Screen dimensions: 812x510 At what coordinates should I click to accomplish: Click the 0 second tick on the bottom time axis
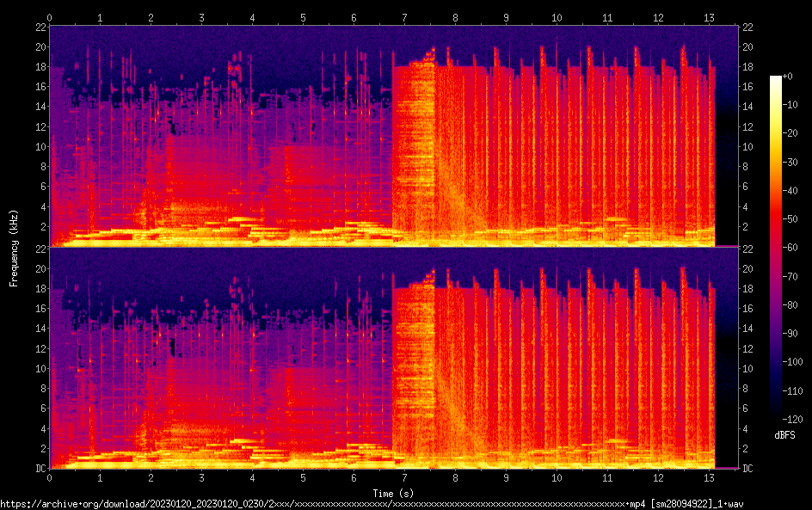pos(50,477)
